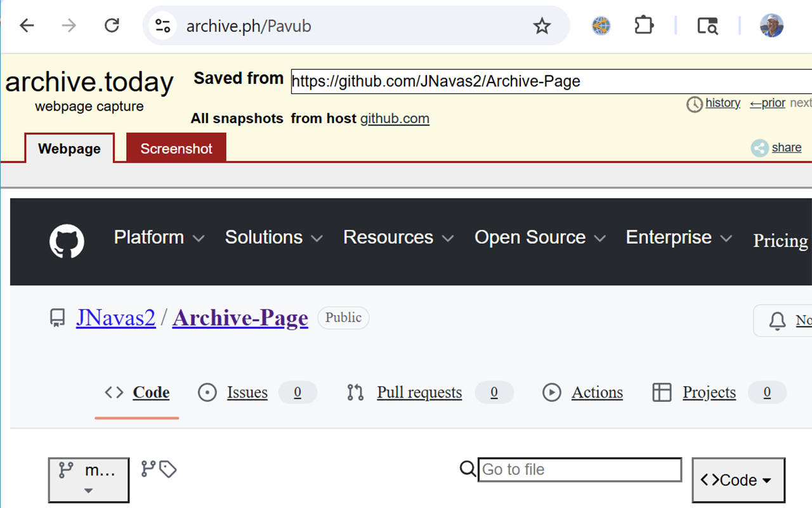This screenshot has width=812, height=508.
Task: Click the history clock icon
Action: (x=695, y=104)
